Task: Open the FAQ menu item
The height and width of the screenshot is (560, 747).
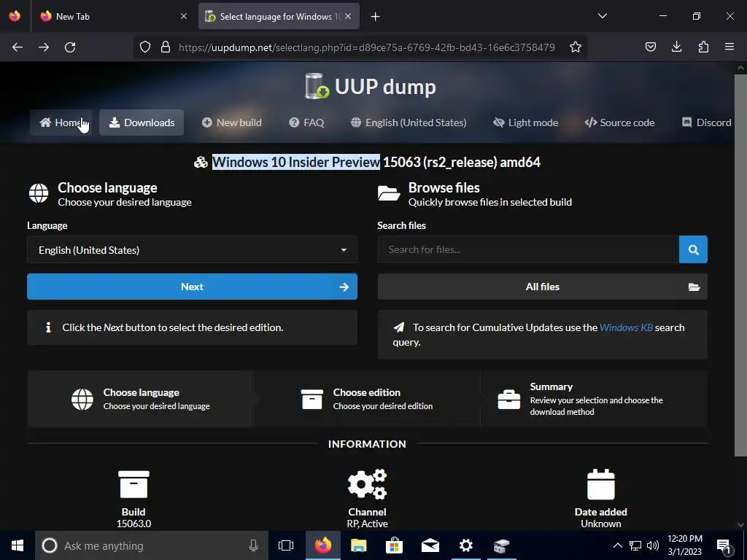Action: pyautogui.click(x=306, y=122)
